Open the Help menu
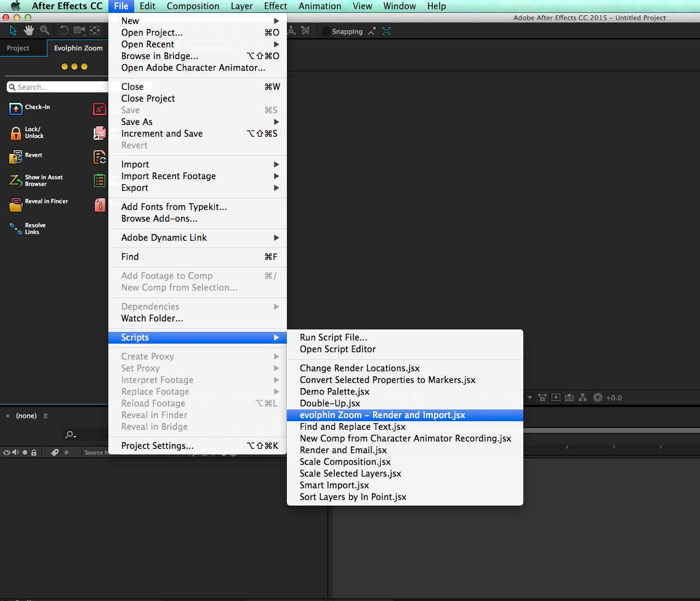 click(436, 6)
